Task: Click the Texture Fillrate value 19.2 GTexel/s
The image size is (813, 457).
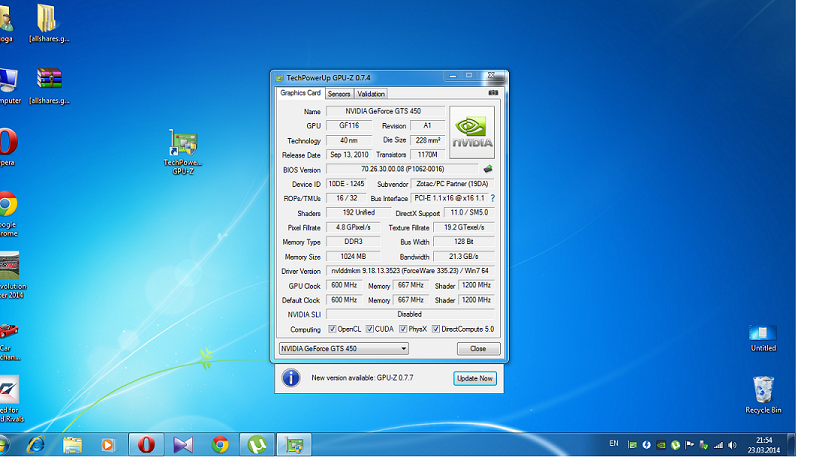Action: (464, 227)
